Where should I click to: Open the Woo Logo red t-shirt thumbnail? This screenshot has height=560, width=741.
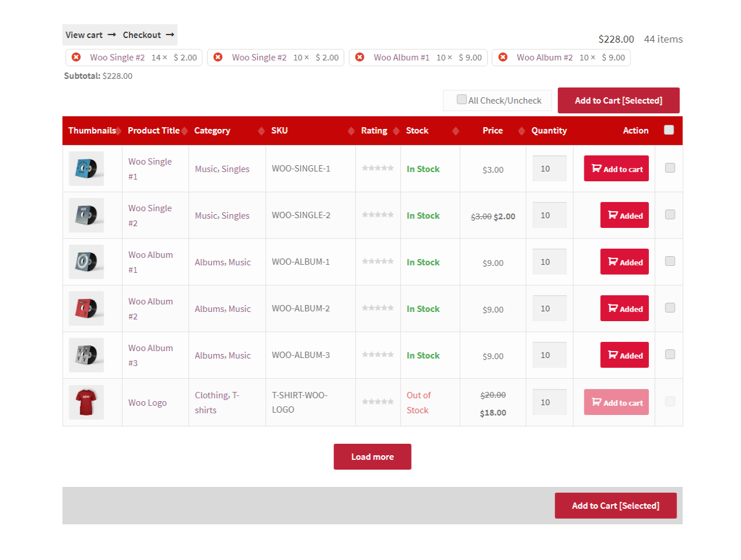click(x=86, y=402)
